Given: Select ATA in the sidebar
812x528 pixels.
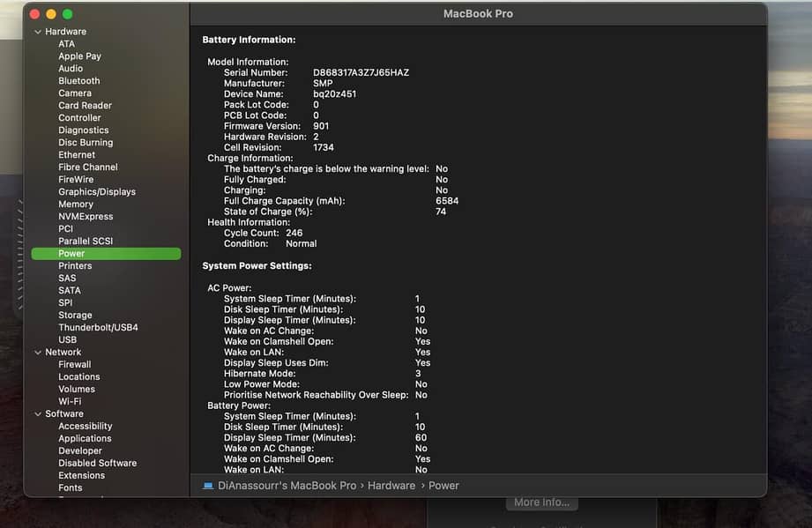Looking at the screenshot, I should (x=66, y=44).
